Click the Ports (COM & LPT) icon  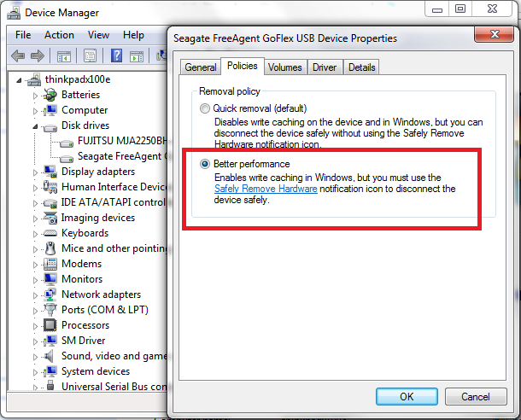tap(50, 310)
